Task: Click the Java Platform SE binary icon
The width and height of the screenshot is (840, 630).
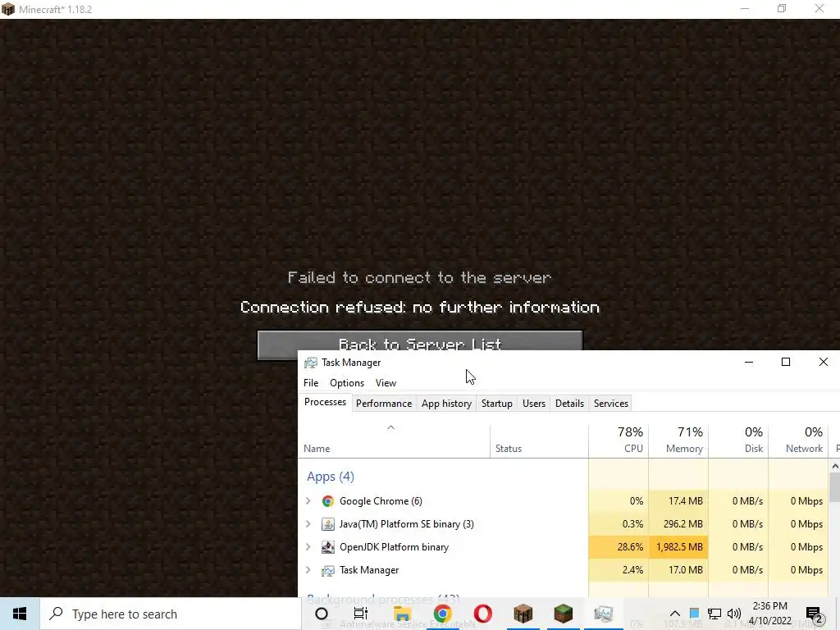Action: [328, 524]
